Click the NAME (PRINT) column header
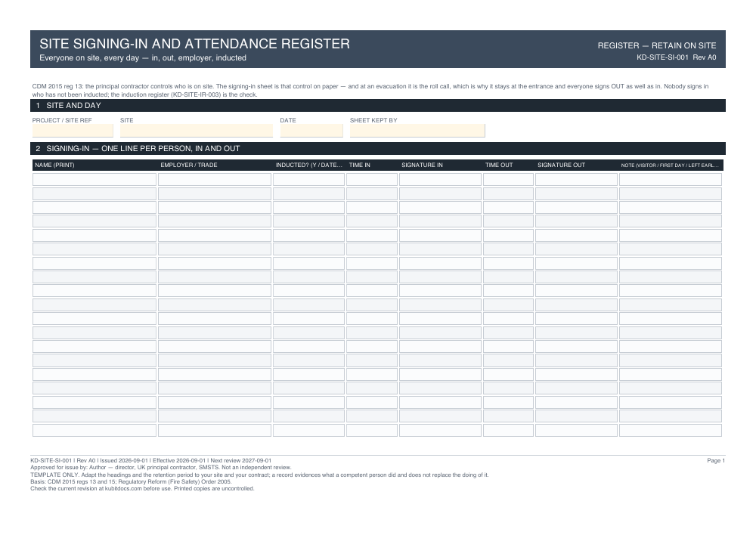The image size is (756, 535). [54, 165]
